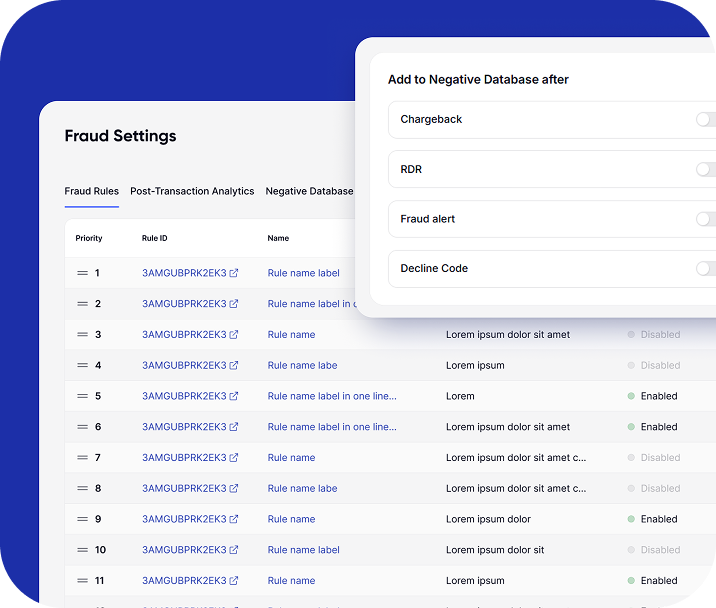The image size is (716, 608).
Task: Open external link icon for rule 9
Action: (234, 519)
